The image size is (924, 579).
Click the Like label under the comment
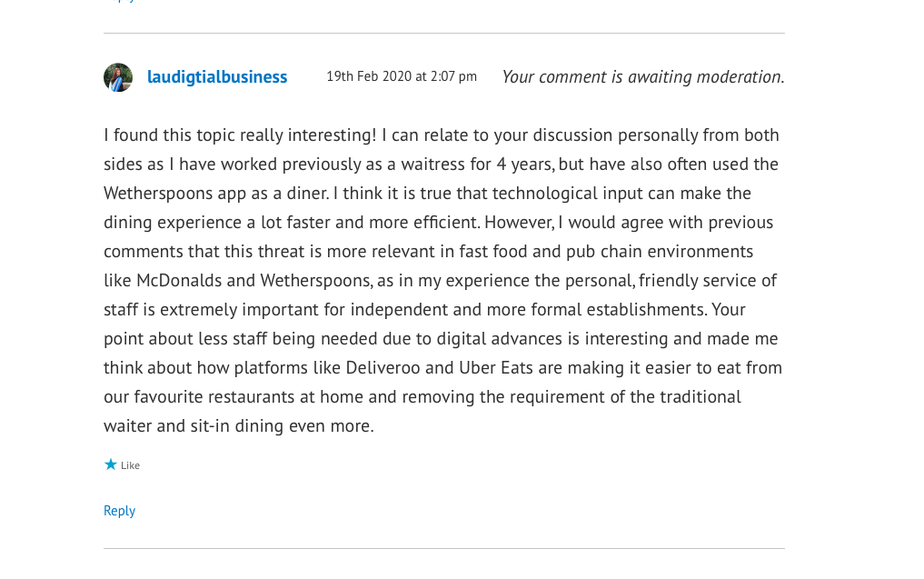pyautogui.click(x=131, y=465)
